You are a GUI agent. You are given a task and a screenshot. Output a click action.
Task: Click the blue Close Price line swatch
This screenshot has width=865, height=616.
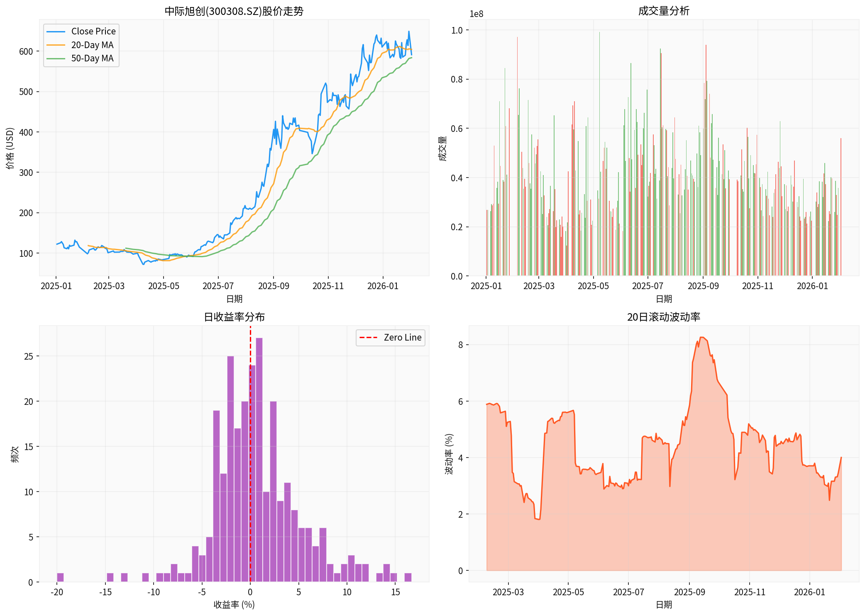pos(56,32)
